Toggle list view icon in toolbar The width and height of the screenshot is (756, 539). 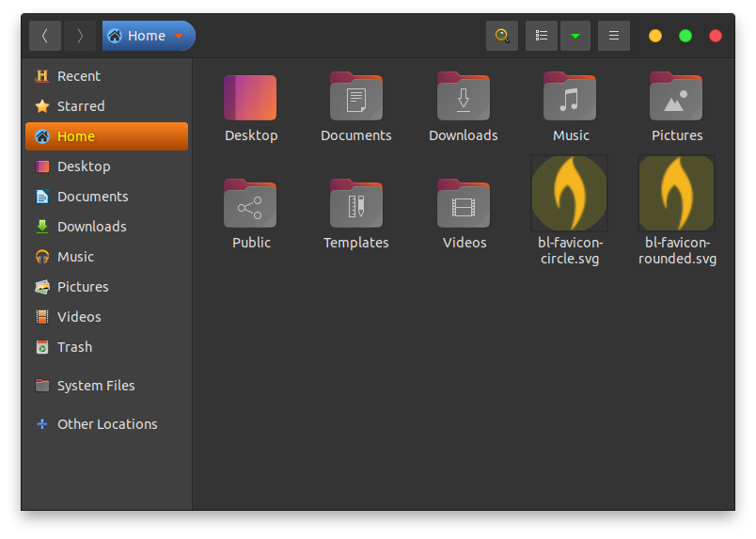tap(542, 36)
